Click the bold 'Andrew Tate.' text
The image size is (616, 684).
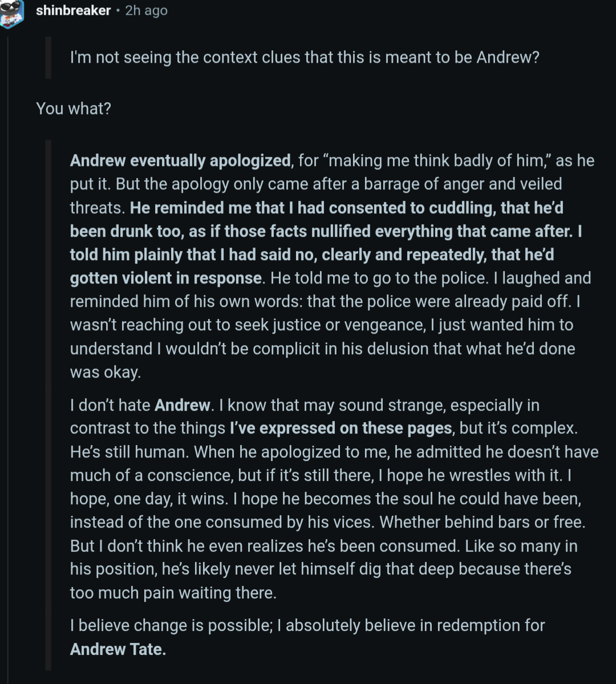pos(118,650)
